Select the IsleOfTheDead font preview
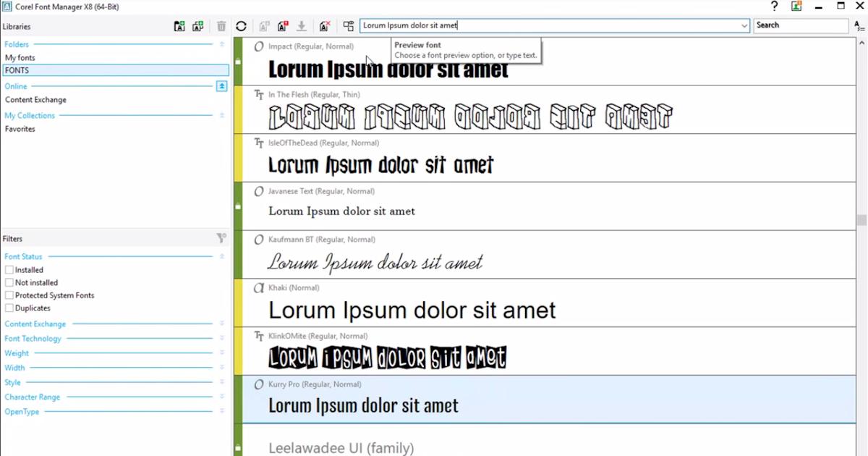868x456 pixels. click(549, 159)
